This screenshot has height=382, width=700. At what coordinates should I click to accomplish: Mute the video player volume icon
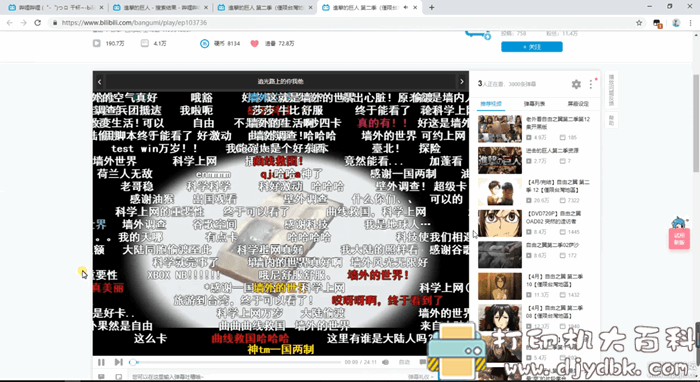click(386, 362)
